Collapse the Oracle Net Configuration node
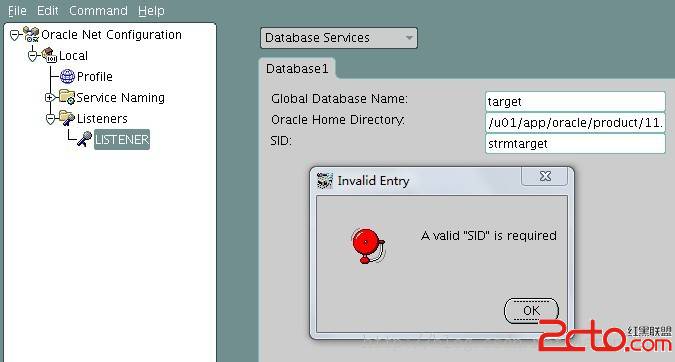The image size is (675, 362). coord(15,35)
